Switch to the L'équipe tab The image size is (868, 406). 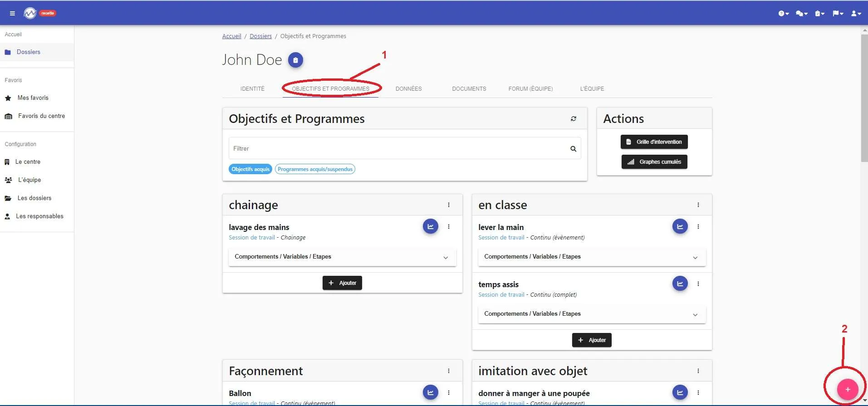(592, 89)
